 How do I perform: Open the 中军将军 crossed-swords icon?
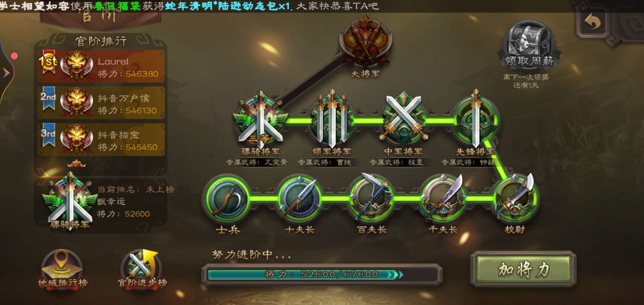point(404,119)
